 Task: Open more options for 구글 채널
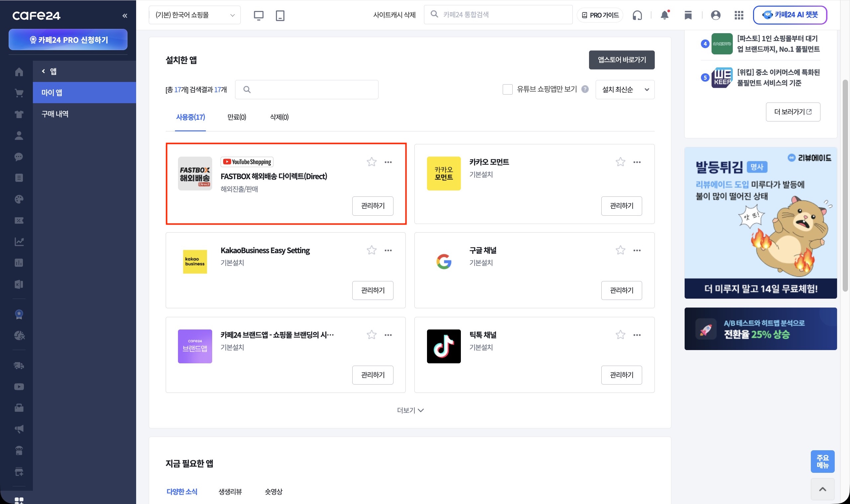pos(637,250)
